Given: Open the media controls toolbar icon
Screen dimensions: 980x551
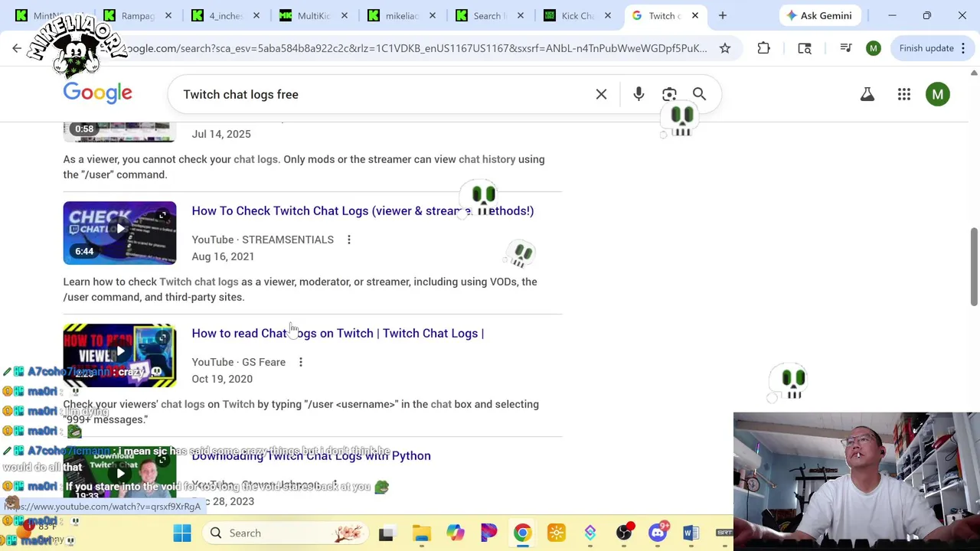Looking at the screenshot, I should click(846, 48).
